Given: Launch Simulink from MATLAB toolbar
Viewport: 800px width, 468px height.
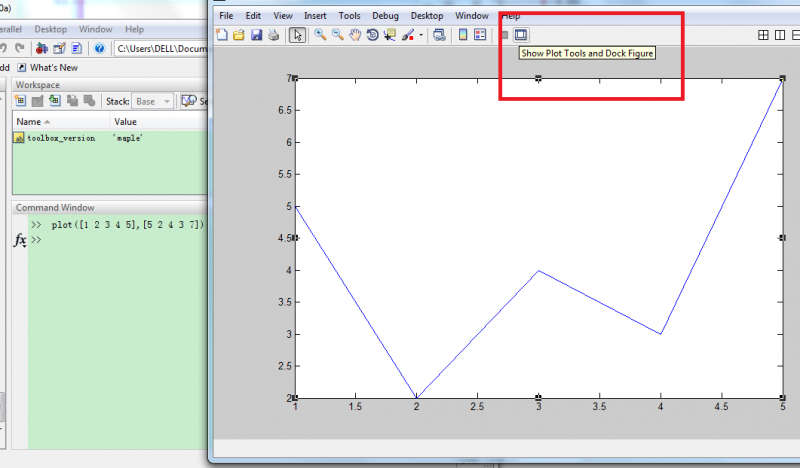Looking at the screenshot, I should click(42, 48).
